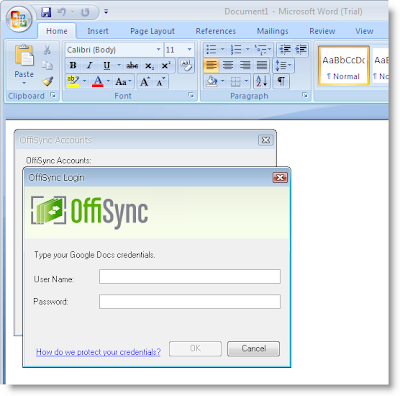The width and height of the screenshot is (400, 396).
Task: Open the View tab
Action: [x=364, y=31]
